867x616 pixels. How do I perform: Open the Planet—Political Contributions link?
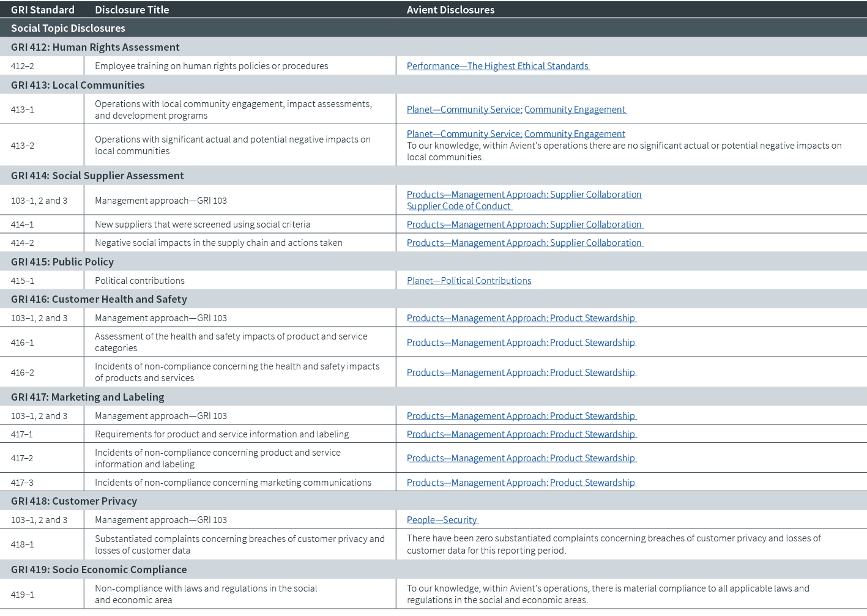point(469,281)
